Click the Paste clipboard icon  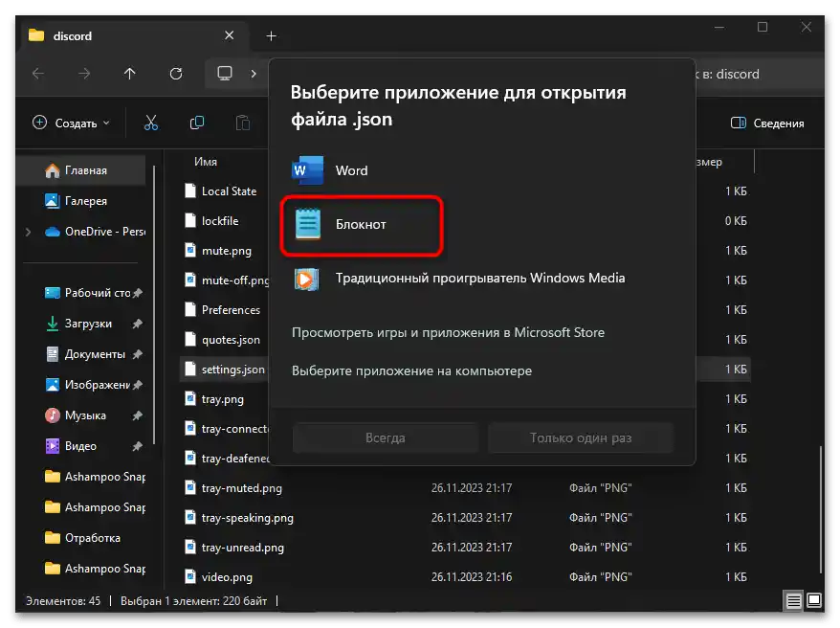click(x=243, y=123)
